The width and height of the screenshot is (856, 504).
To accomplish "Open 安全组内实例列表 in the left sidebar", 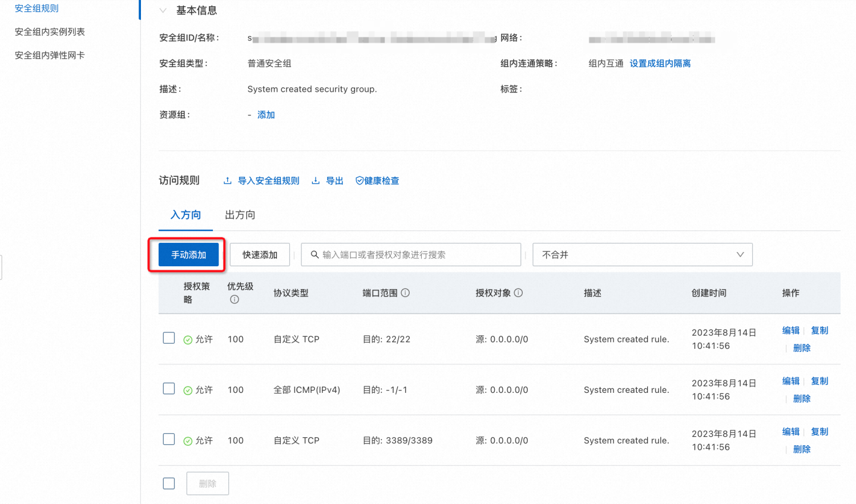I will pos(50,32).
